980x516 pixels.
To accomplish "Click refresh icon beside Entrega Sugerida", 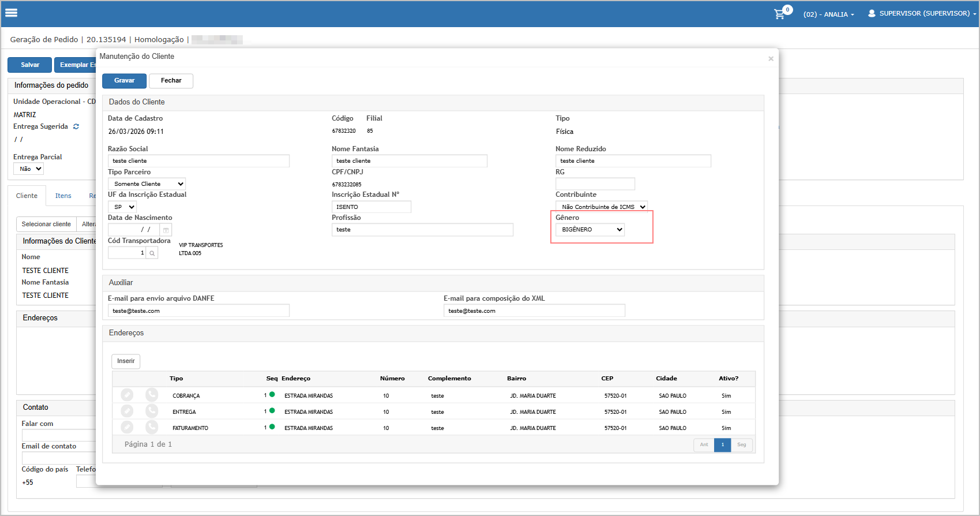I will pos(76,126).
